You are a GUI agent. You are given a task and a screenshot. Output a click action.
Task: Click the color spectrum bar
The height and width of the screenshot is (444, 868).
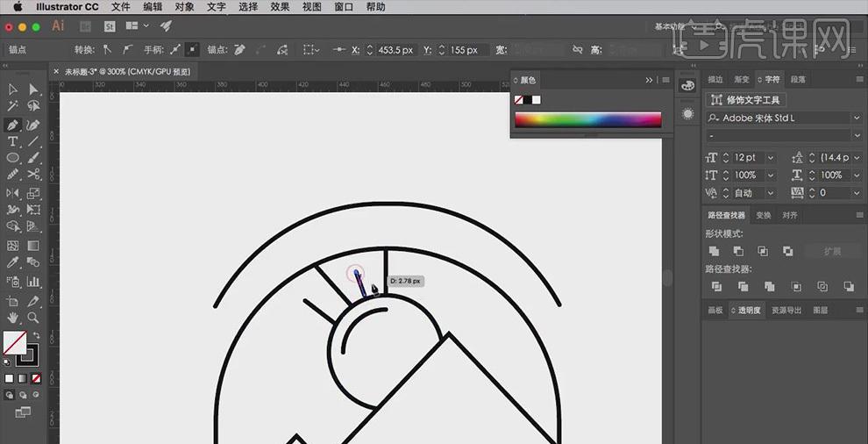click(587, 120)
